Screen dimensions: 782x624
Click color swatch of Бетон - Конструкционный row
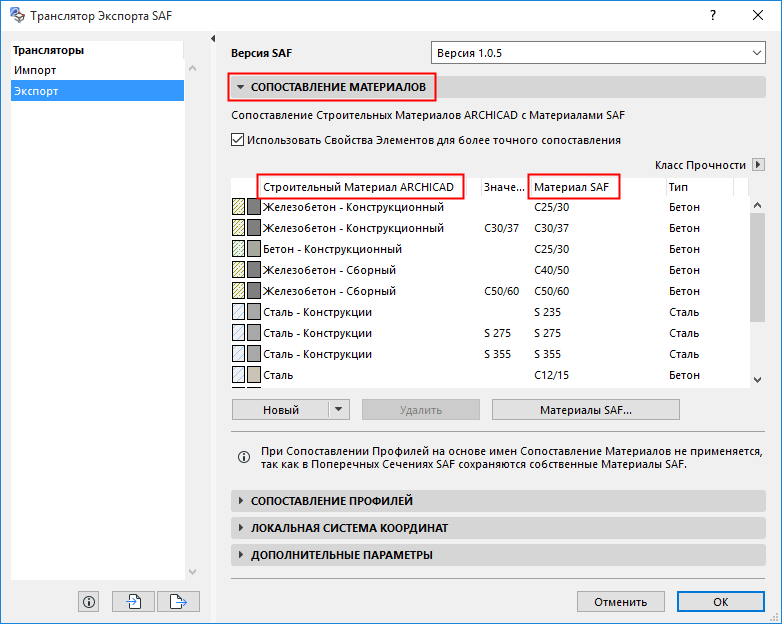click(254, 249)
